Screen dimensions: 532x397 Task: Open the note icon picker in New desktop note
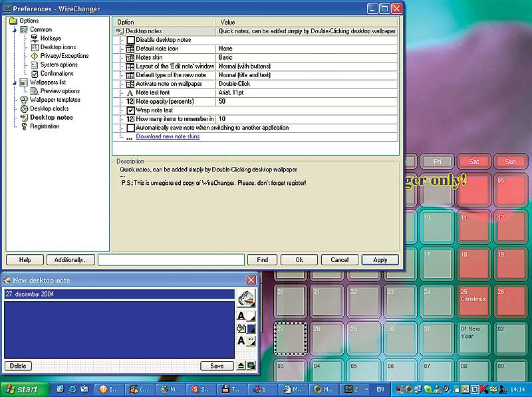coord(246,299)
